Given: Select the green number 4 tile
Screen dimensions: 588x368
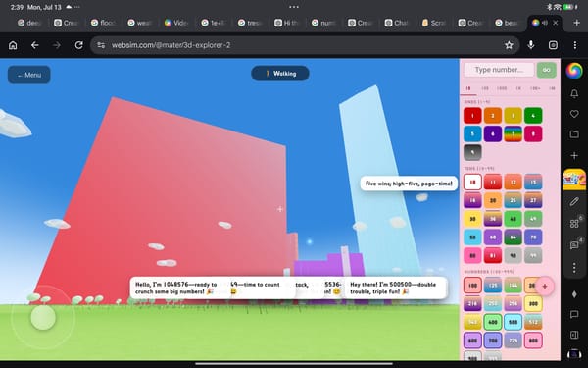Looking at the screenshot, I should (533, 116).
